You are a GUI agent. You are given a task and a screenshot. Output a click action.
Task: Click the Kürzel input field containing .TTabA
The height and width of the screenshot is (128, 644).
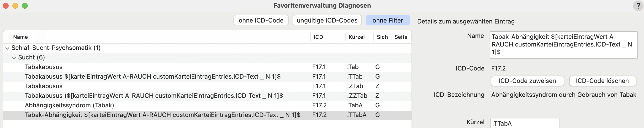pyautogui.click(x=525, y=123)
